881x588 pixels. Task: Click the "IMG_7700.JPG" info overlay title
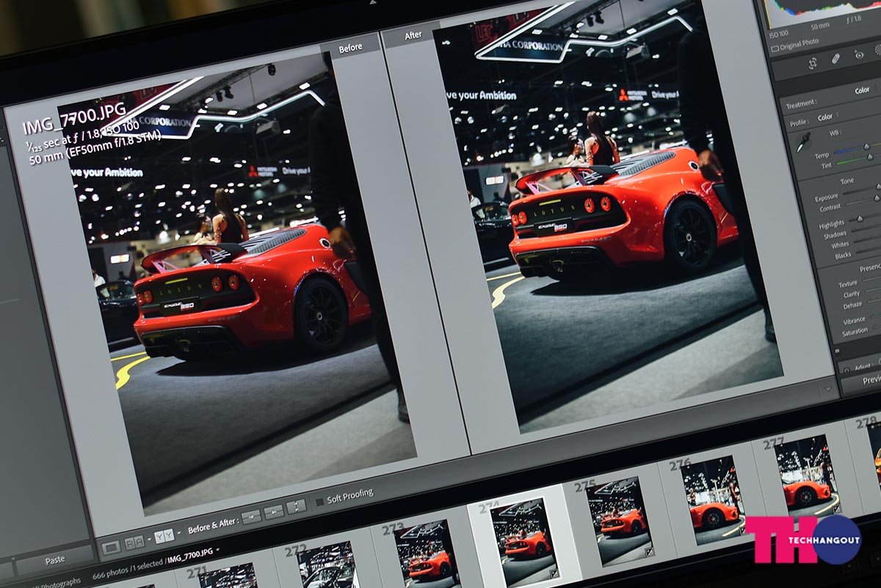coord(74,117)
